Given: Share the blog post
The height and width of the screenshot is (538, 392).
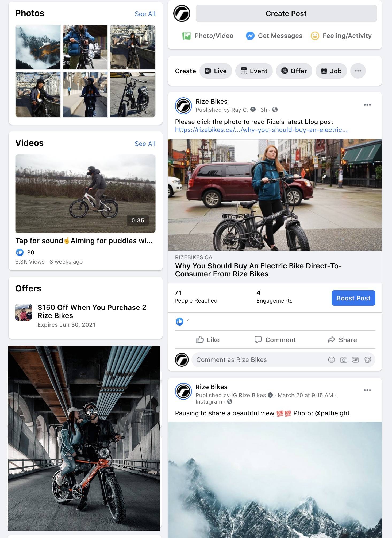Looking at the screenshot, I should (342, 340).
